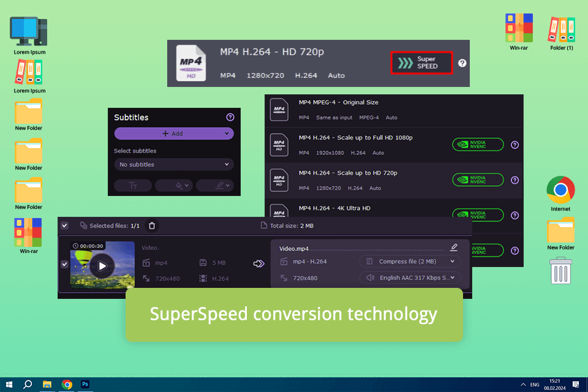588x392 pixels.
Task: Open Photoshop from taskbar
Action: tap(85, 385)
